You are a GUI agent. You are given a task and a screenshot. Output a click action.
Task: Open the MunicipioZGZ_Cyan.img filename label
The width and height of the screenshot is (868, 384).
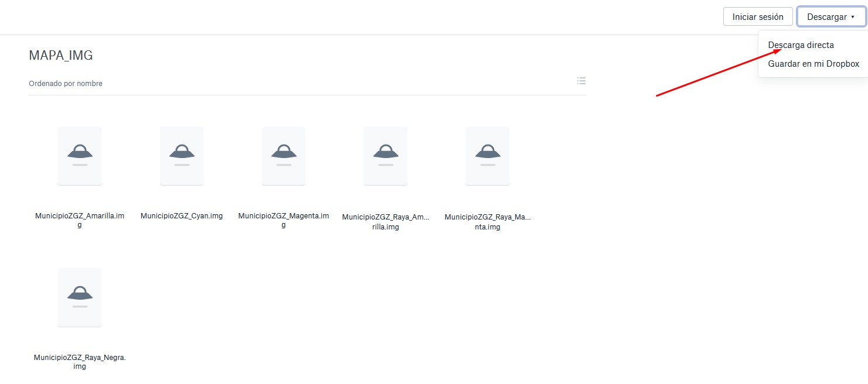(182, 216)
